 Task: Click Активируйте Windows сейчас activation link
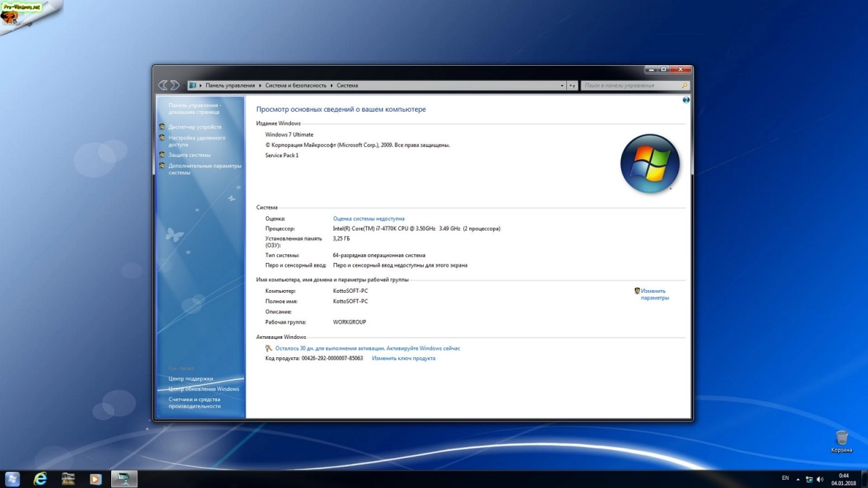point(423,348)
